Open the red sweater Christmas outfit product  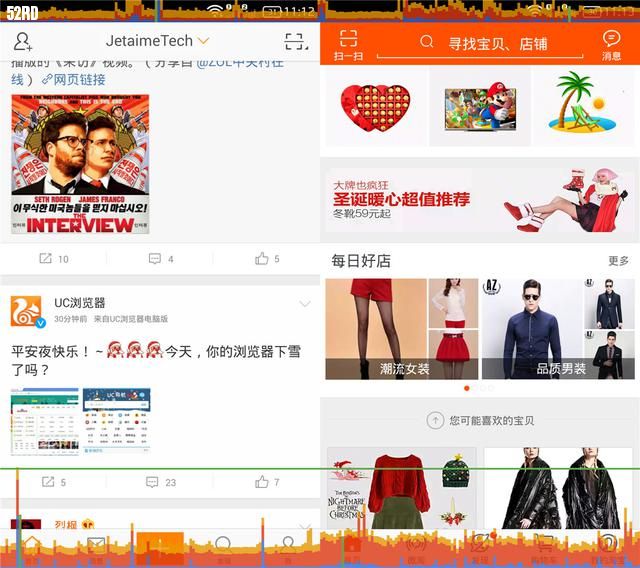click(402, 488)
